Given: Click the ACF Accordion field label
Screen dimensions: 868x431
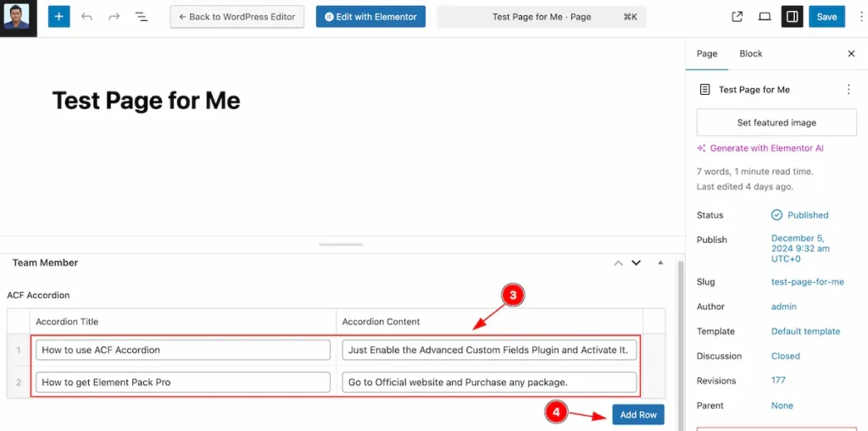Looking at the screenshot, I should point(38,296).
